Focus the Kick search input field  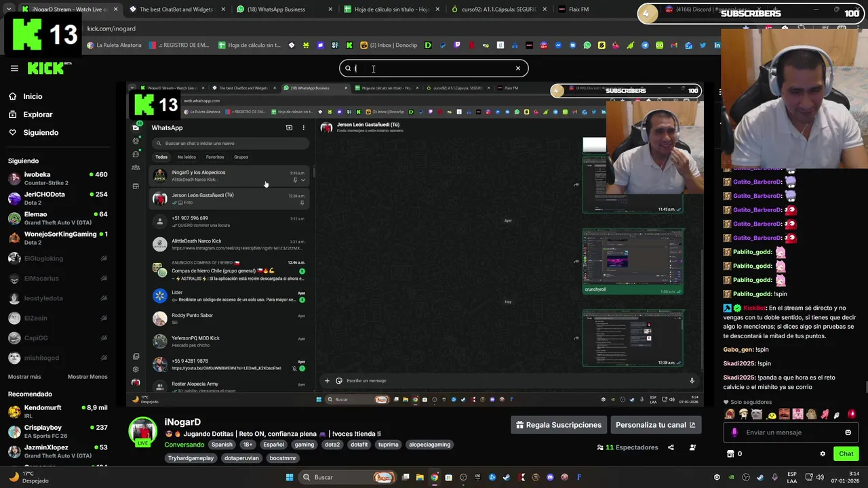tap(433, 68)
